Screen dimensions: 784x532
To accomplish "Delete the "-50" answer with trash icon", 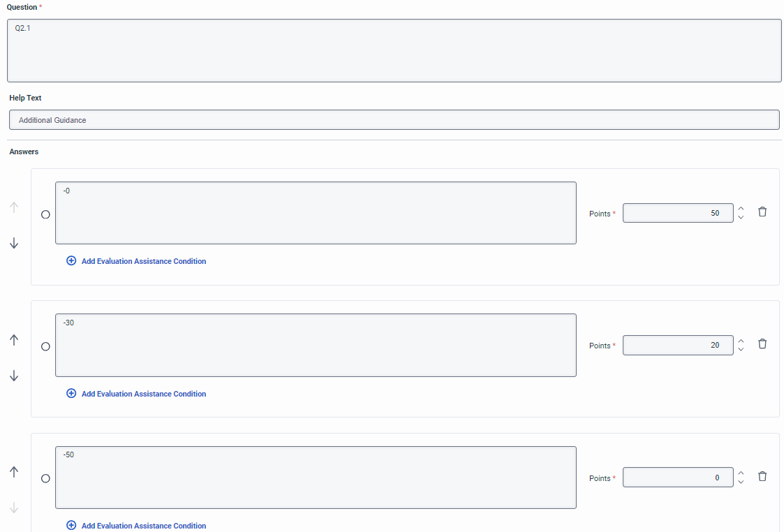I will click(x=762, y=476).
